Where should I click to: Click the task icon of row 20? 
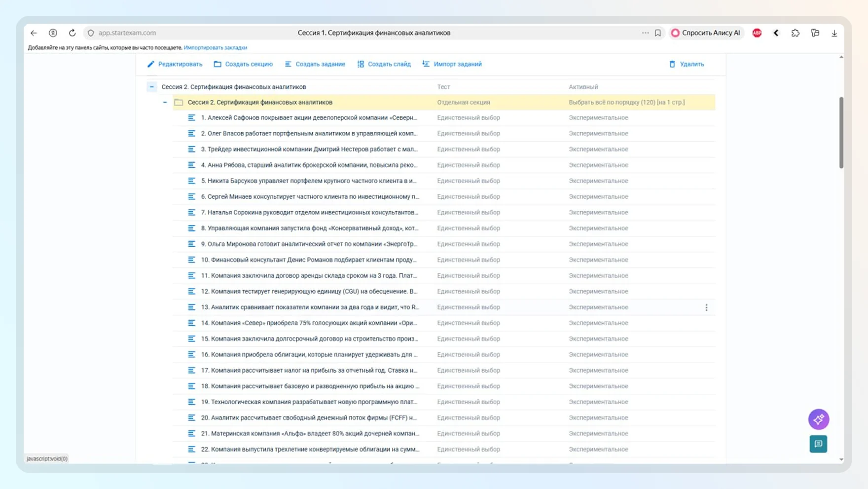tap(192, 418)
